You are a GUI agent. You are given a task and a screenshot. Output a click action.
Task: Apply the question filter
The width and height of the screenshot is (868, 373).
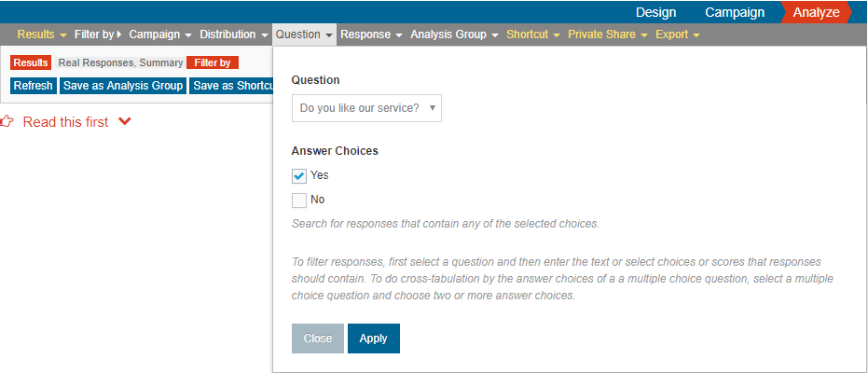point(374,338)
